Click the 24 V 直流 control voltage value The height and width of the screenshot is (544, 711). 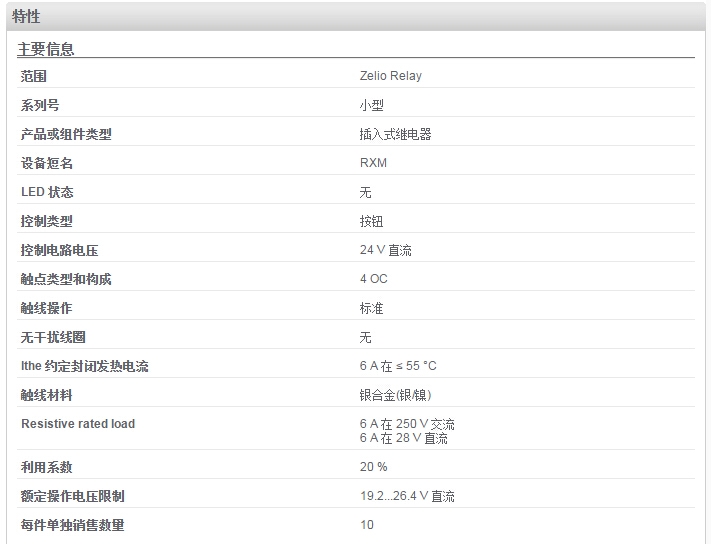[x=385, y=250]
